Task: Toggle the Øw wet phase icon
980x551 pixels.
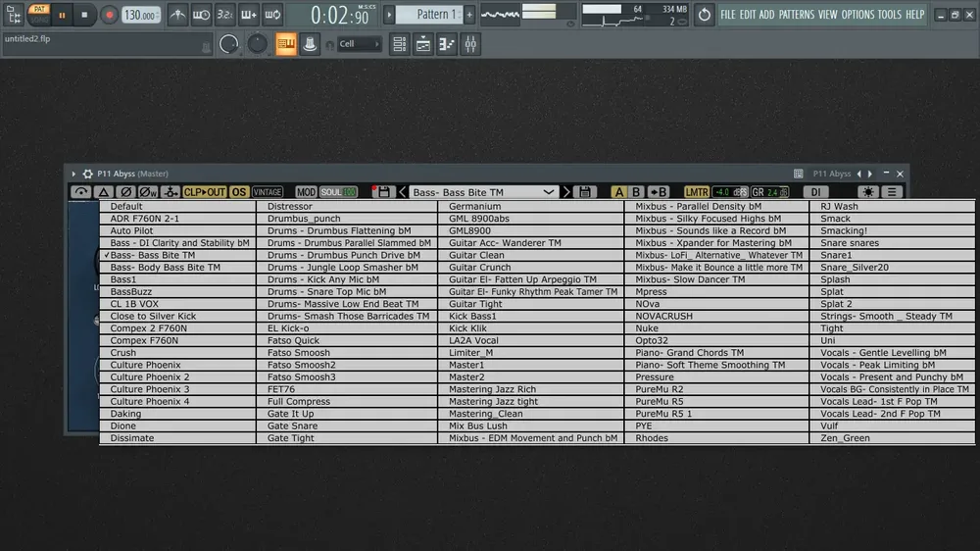Action: pyautogui.click(x=148, y=192)
